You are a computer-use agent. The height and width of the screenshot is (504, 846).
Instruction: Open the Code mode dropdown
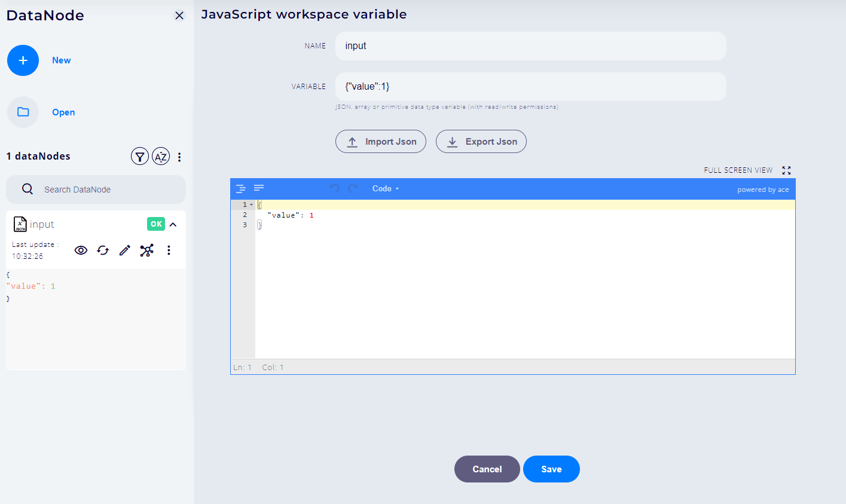[x=385, y=188]
